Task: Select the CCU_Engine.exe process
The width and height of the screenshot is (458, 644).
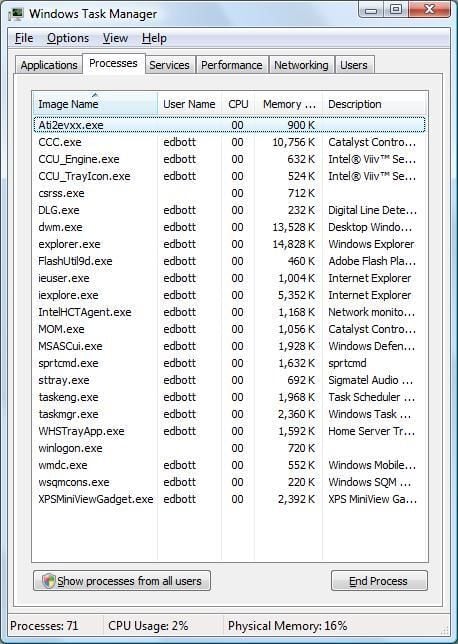Action: [229, 159]
